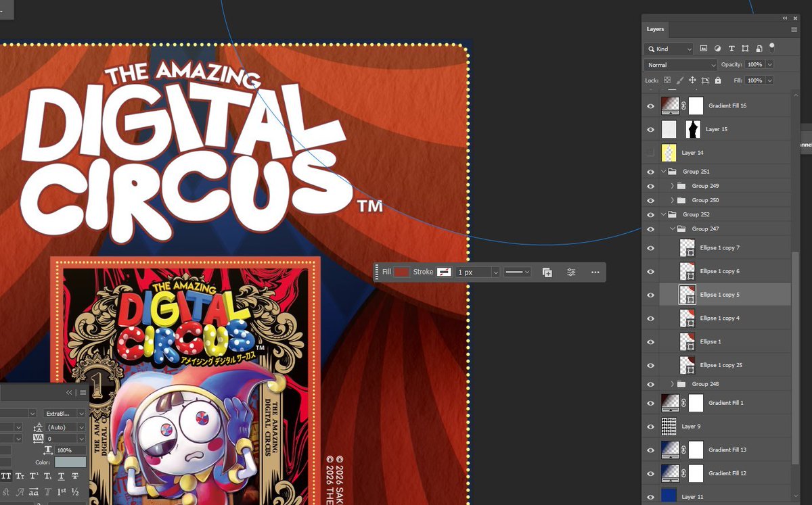Image resolution: width=812 pixels, height=505 pixels.
Task: Hide Group 251 visibility eye
Action: [650, 172]
